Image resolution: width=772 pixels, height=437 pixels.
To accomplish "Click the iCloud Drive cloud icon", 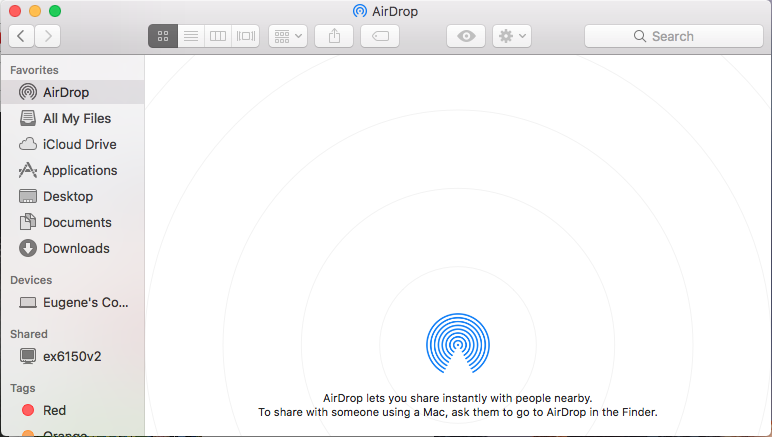I will [x=28, y=144].
